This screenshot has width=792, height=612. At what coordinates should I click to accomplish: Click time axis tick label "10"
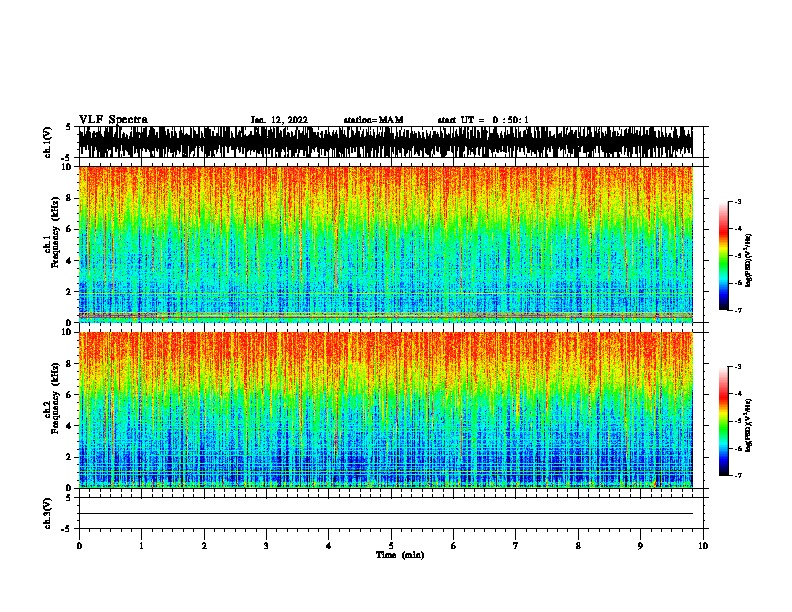pos(703,546)
